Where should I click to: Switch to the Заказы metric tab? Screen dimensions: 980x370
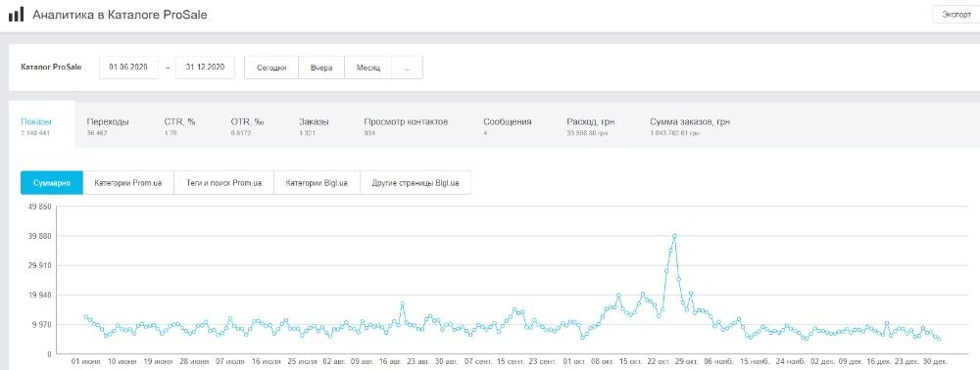click(314, 125)
